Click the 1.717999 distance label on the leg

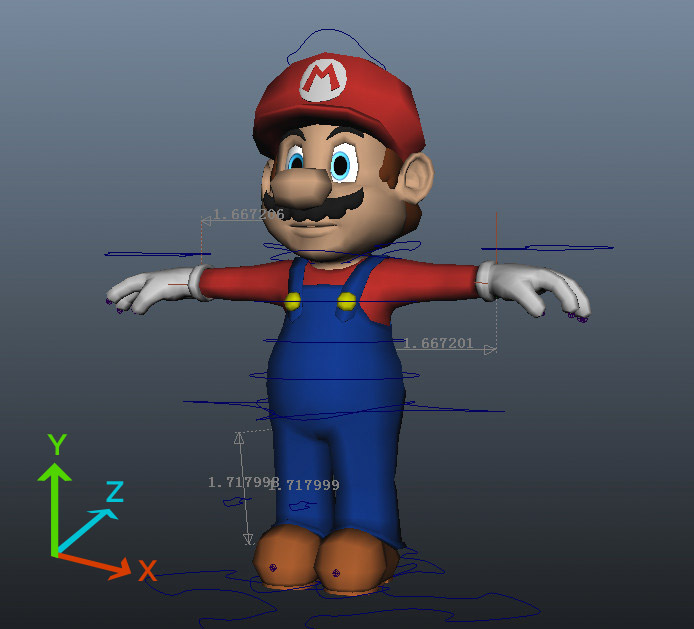305,485
